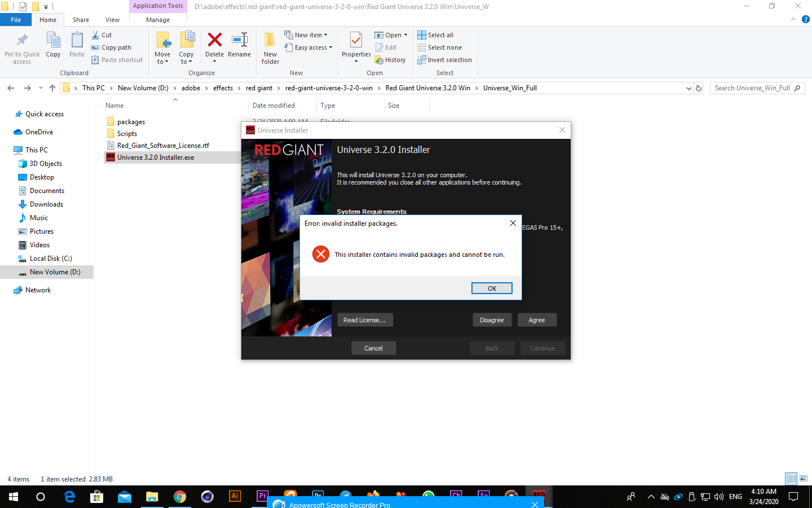Viewport: 812px width, 508px height.
Task: Open the File tab
Action: (x=16, y=20)
